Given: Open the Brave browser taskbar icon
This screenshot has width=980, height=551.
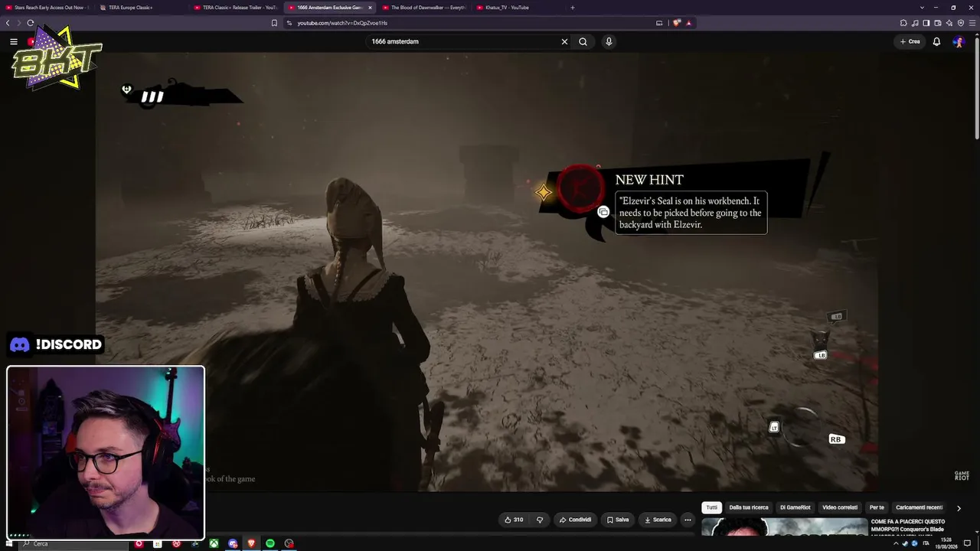Looking at the screenshot, I should point(251,543).
